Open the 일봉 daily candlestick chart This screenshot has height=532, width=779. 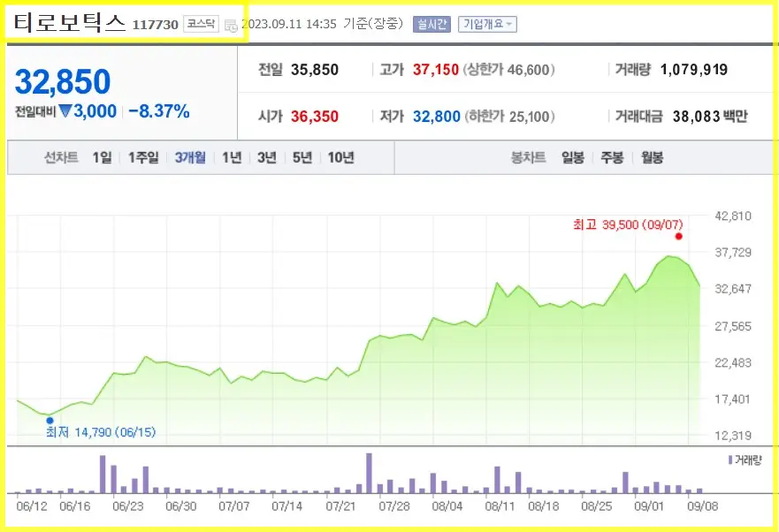571,156
